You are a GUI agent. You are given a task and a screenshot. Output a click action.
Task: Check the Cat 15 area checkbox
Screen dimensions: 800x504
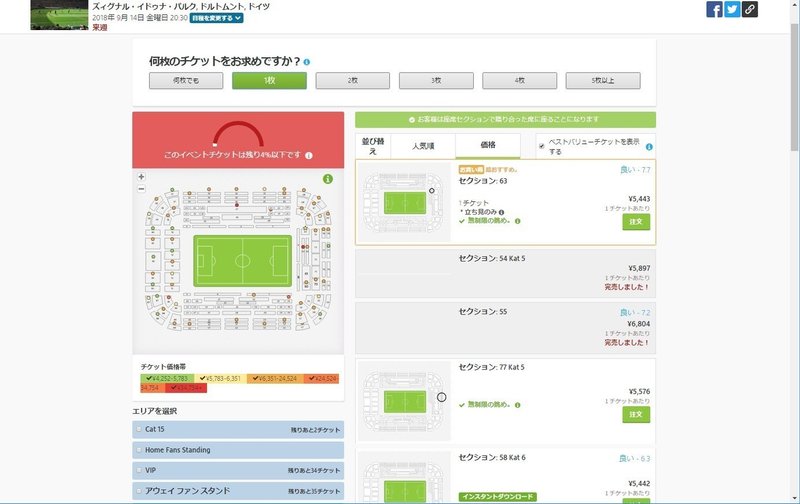(x=139, y=430)
